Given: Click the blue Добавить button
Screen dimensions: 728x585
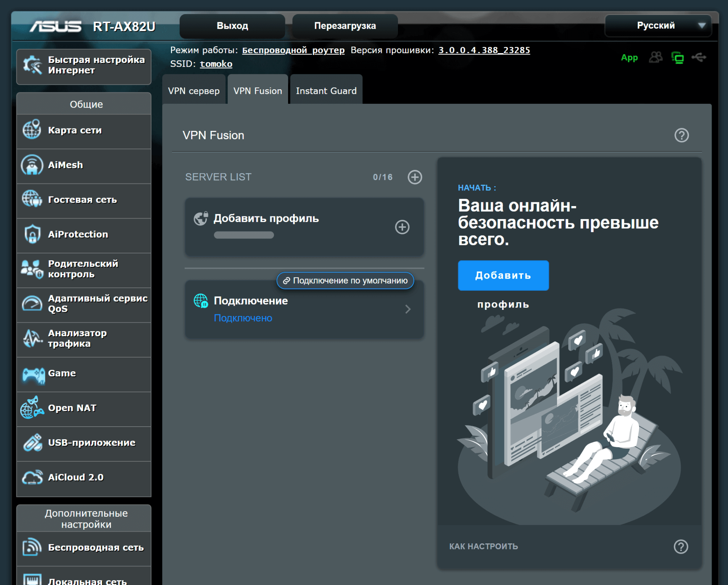Looking at the screenshot, I should [x=503, y=276].
